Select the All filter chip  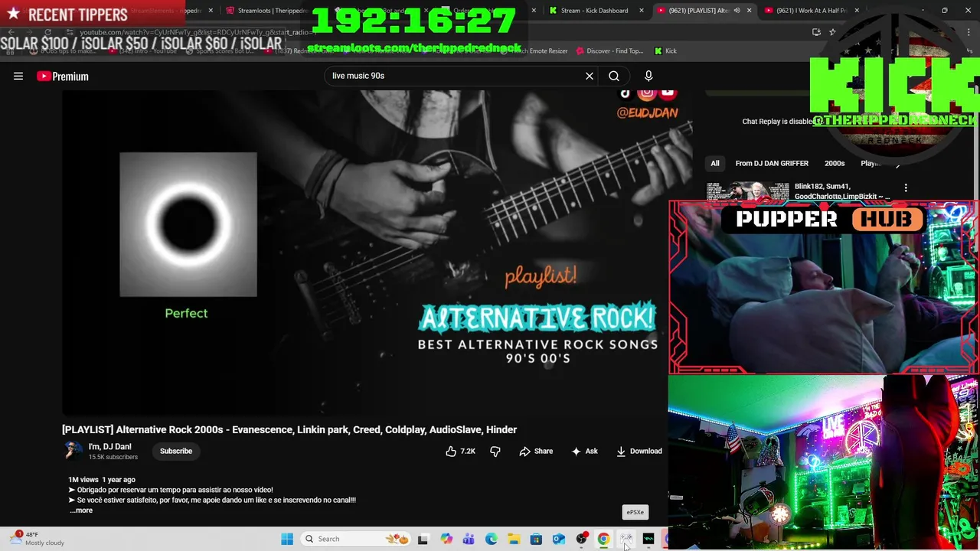[x=715, y=163]
